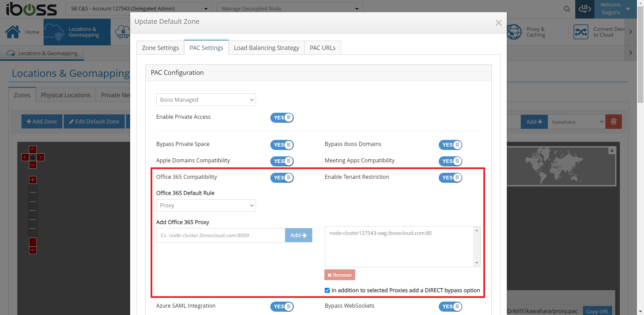This screenshot has height=315, width=644.
Task: Click the breadcrumb cloud icon for Locations & Geomapping
Action: [11, 53]
